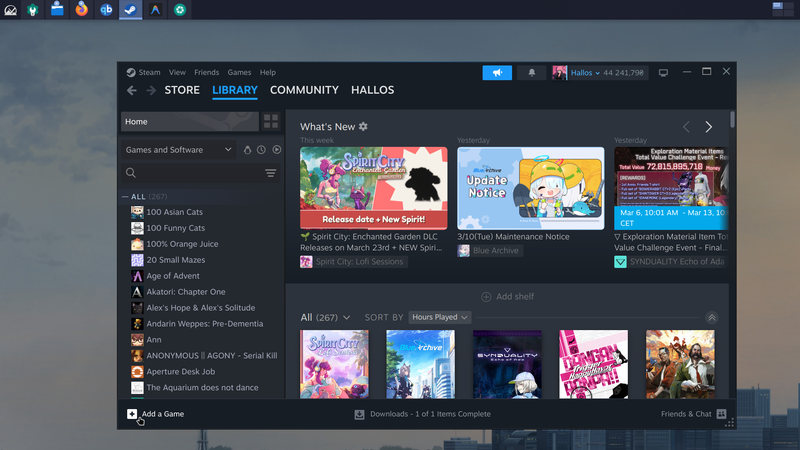This screenshot has width=800, height=450.
Task: Open the Steam announcements megaphone button
Action: (x=497, y=72)
